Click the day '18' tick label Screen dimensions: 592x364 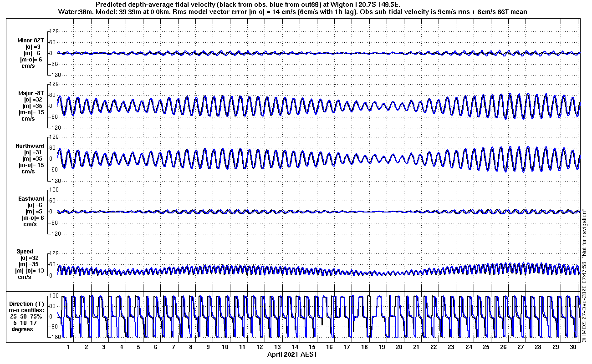click(364, 347)
